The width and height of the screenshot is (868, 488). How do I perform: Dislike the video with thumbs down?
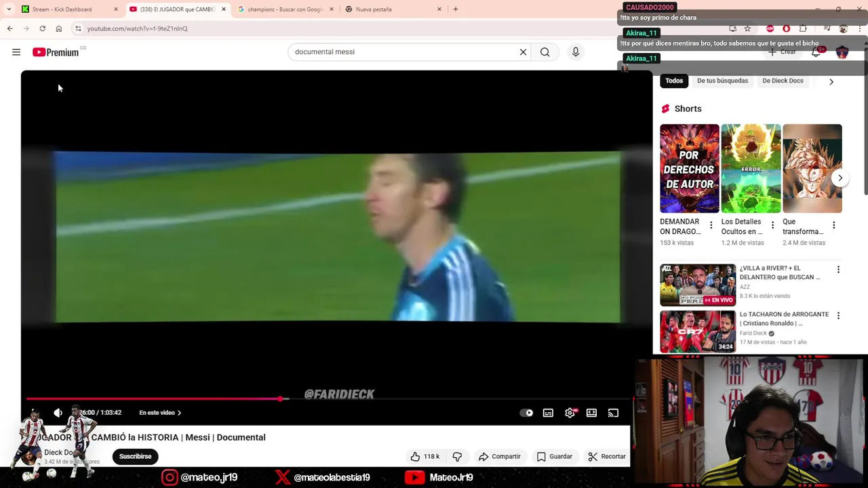(x=457, y=457)
